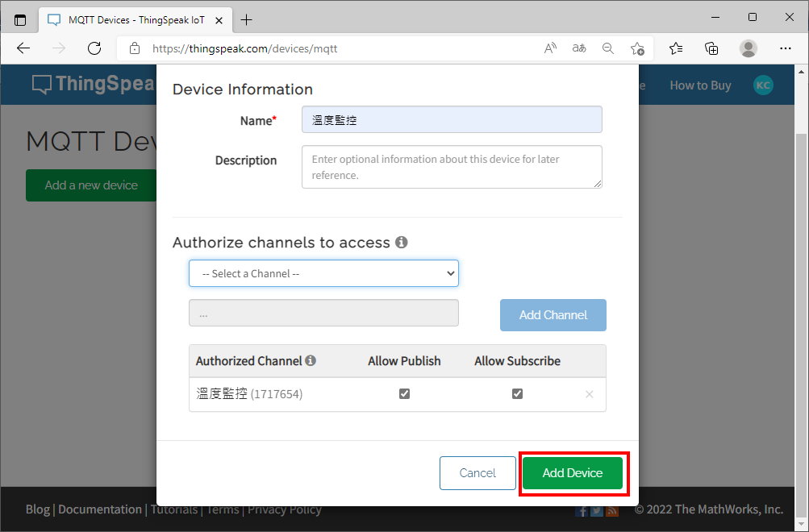Open the Blog footer link

(x=38, y=509)
